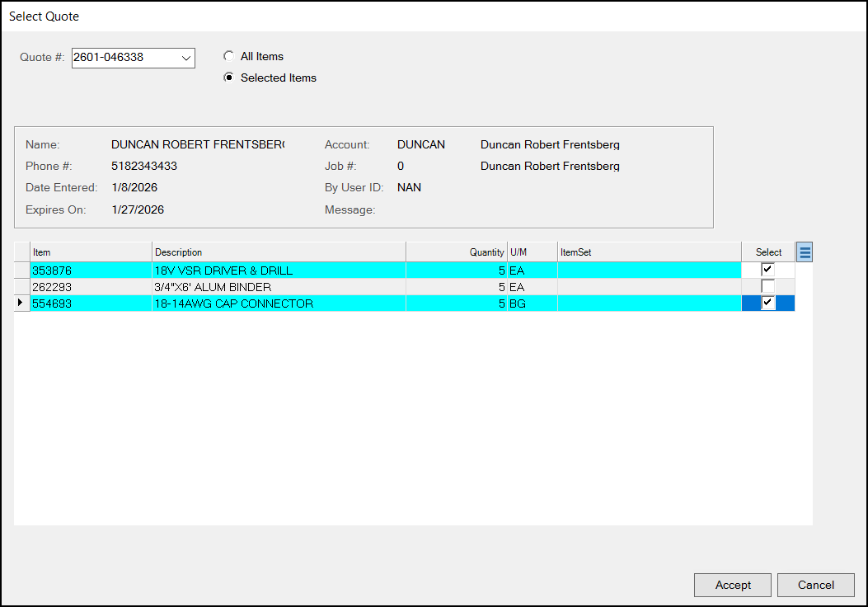Open the grid options menu icon
Screen dimensions: 868x607
tap(804, 251)
